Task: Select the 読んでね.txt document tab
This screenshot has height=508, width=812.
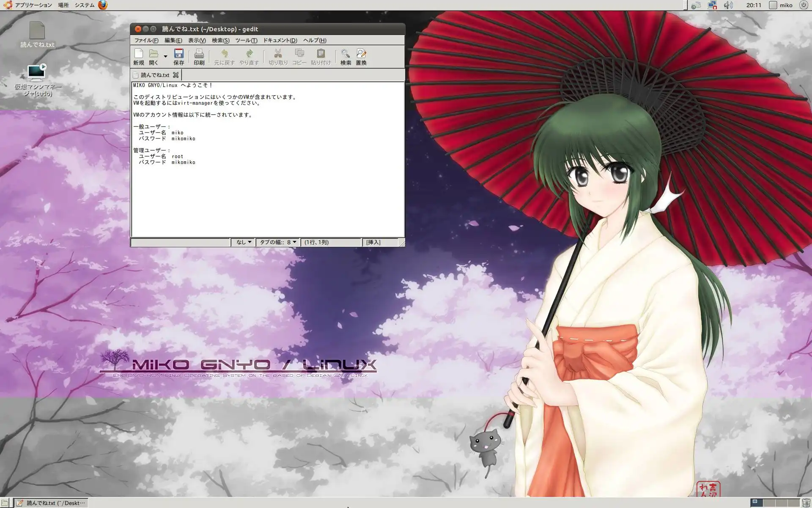Action: tap(155, 75)
